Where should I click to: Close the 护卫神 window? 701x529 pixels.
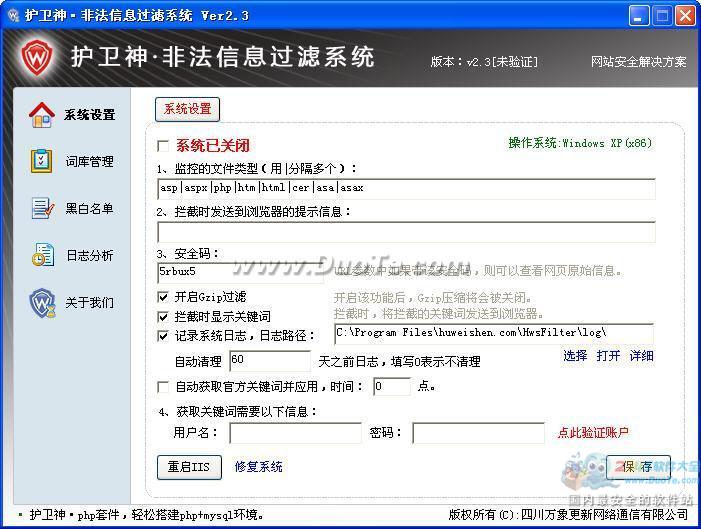coord(685,16)
